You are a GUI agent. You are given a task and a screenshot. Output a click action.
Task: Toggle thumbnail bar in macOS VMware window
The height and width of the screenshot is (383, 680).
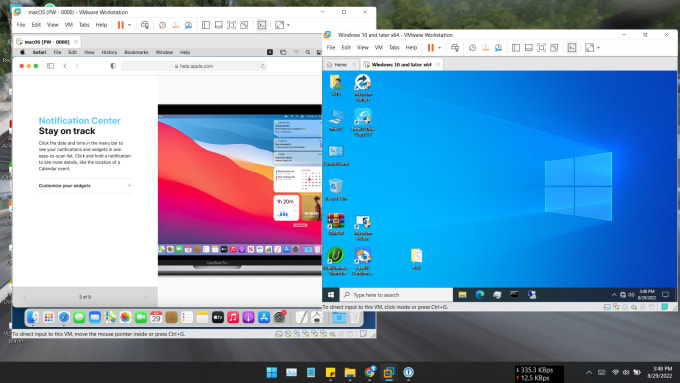(219, 25)
